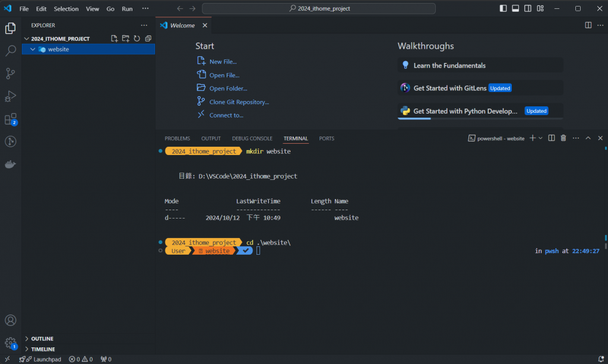Toggle bottom panel visibility

click(515, 8)
